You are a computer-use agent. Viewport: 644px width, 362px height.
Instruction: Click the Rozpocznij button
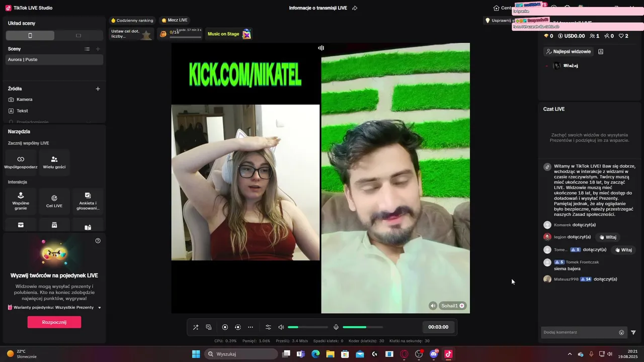tap(54, 322)
